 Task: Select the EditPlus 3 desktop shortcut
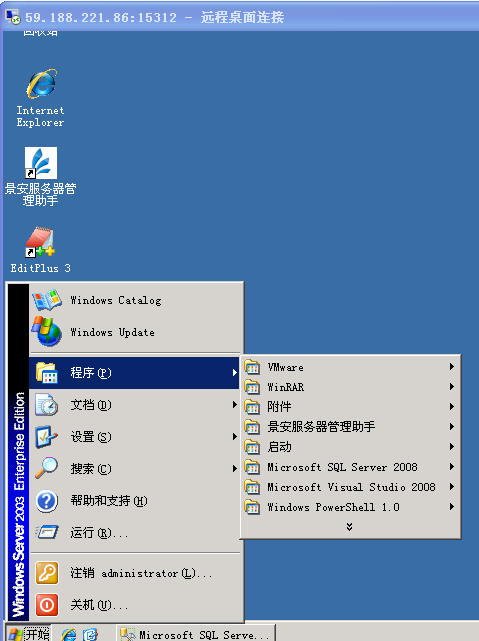tap(40, 249)
